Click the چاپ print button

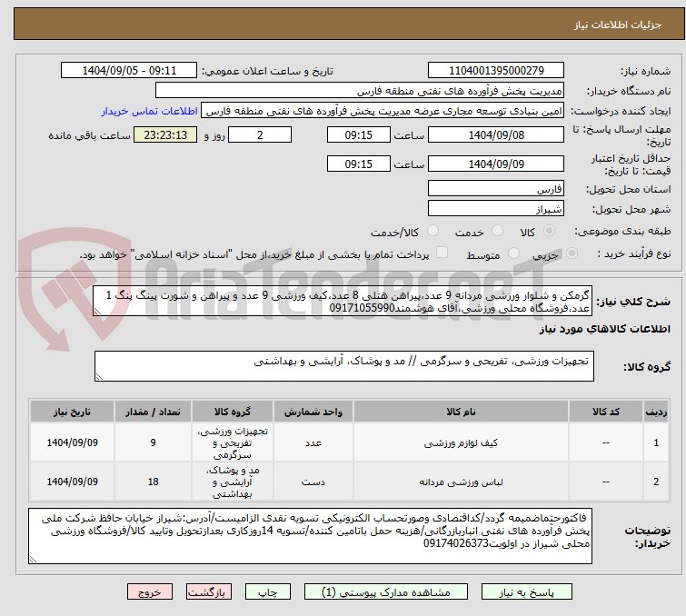[x=268, y=592]
